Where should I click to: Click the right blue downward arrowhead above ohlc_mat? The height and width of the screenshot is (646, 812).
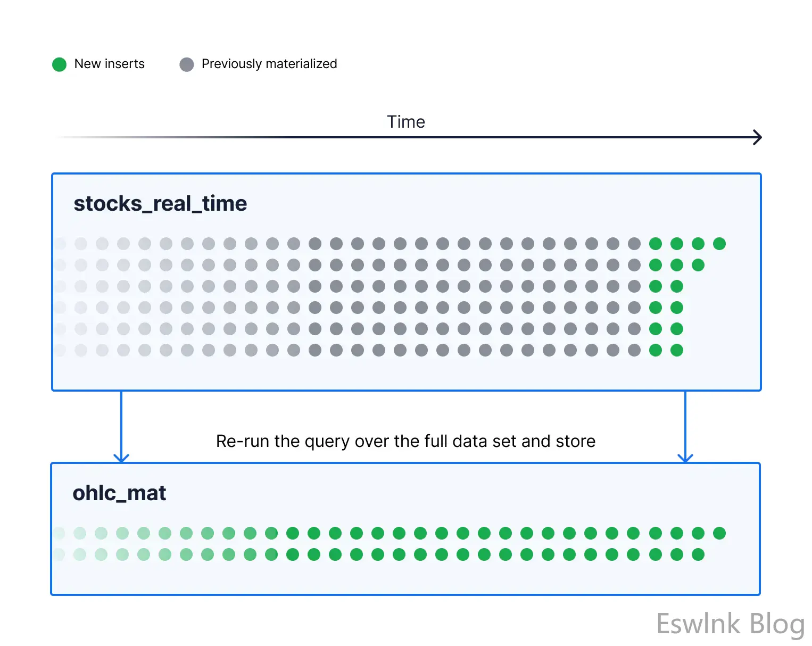[x=685, y=458]
